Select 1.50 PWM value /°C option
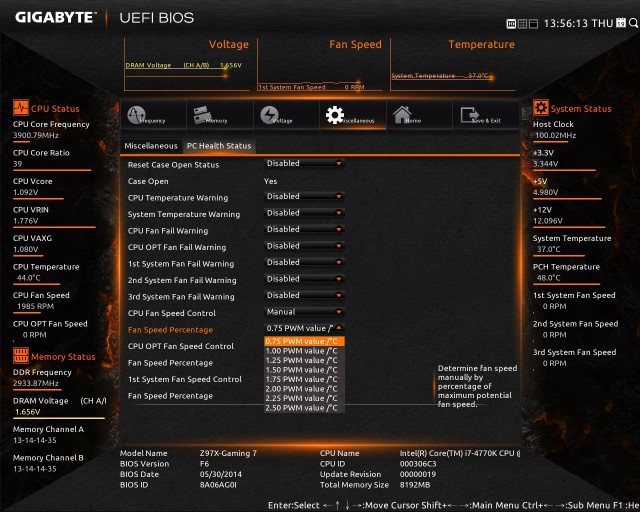The height and width of the screenshot is (512, 640). (x=304, y=370)
